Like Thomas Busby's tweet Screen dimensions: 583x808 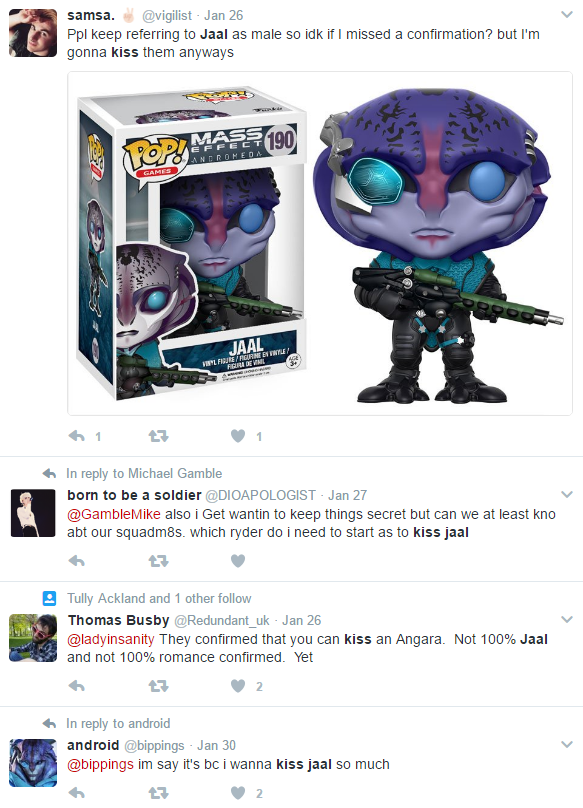pos(238,686)
